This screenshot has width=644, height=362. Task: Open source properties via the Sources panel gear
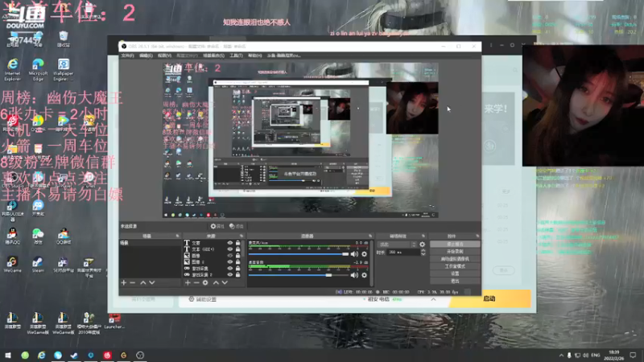205,283
